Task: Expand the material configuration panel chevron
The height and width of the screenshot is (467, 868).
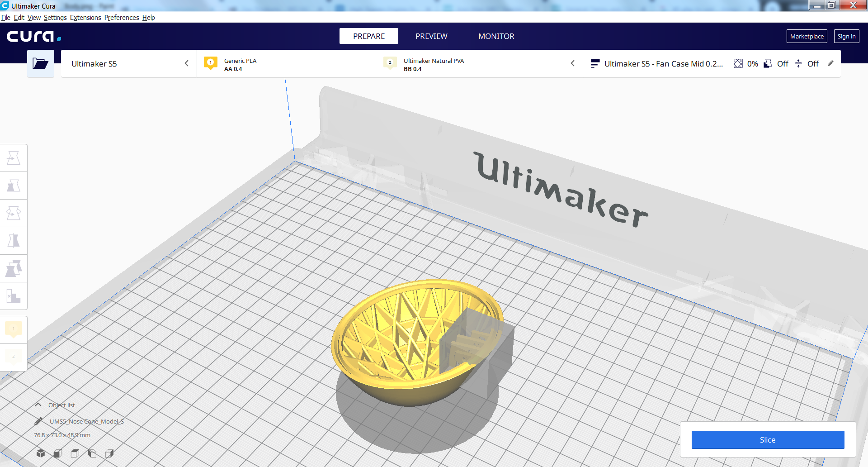Action: (572, 64)
